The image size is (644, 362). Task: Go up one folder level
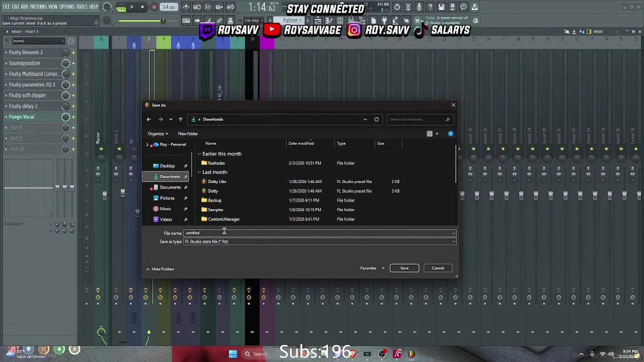point(181,119)
